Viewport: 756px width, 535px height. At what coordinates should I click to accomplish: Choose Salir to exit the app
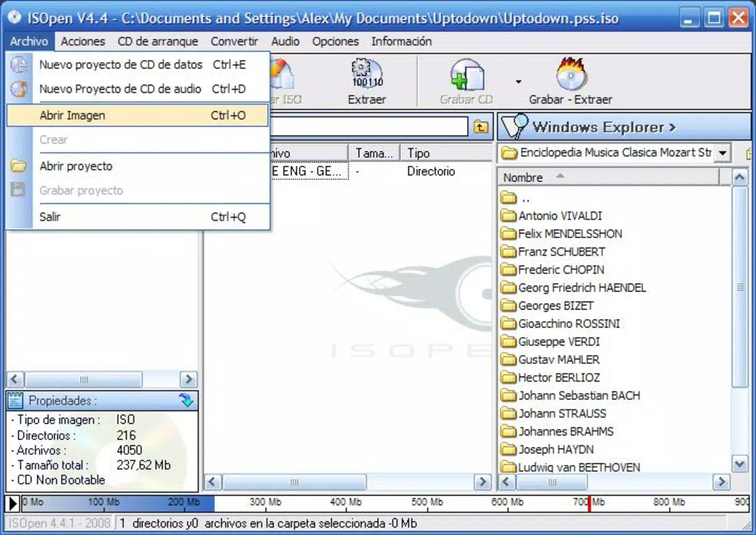coord(137,217)
